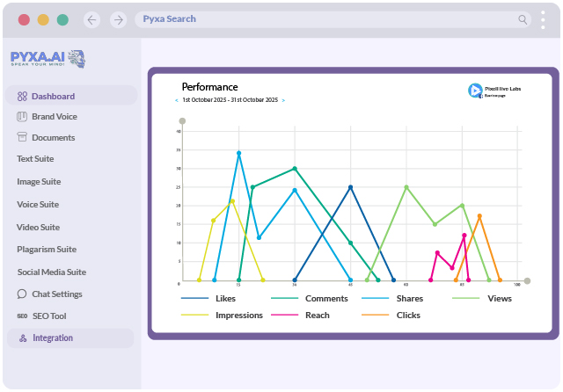Select Plagiarism Suite in sidebar
The image size is (563, 392).
point(47,250)
